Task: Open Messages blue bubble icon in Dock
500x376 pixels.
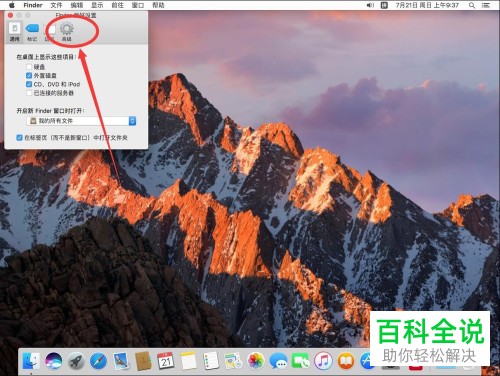Action: (278, 361)
